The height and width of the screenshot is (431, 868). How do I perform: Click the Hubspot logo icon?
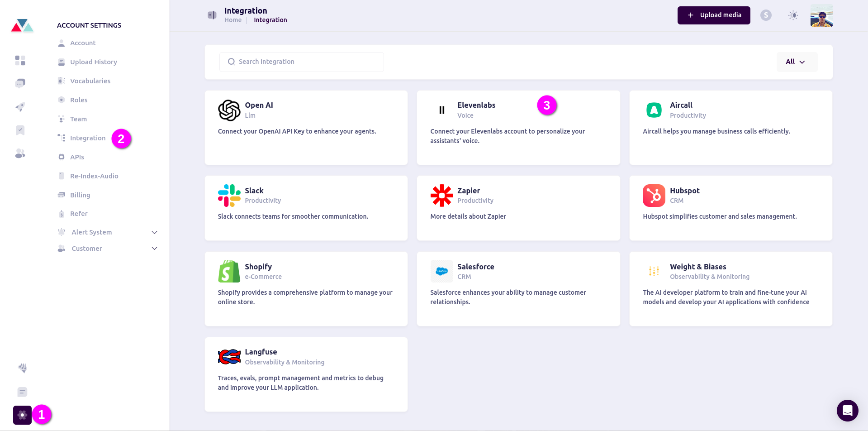tap(654, 196)
